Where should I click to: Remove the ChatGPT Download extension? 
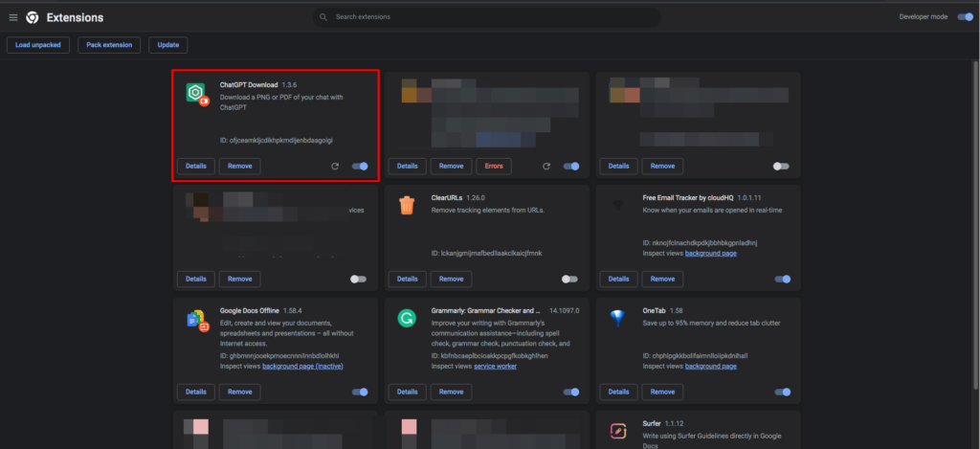tap(239, 166)
